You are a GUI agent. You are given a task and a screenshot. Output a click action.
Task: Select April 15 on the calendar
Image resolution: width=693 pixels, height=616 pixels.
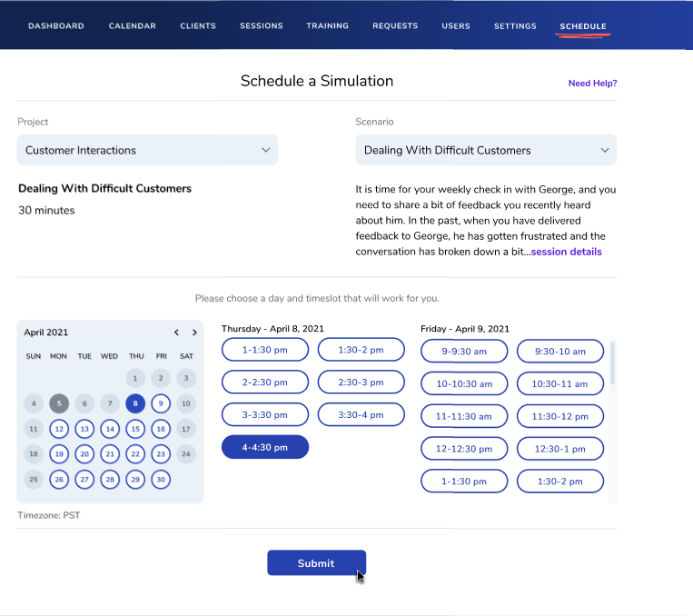tap(135, 429)
